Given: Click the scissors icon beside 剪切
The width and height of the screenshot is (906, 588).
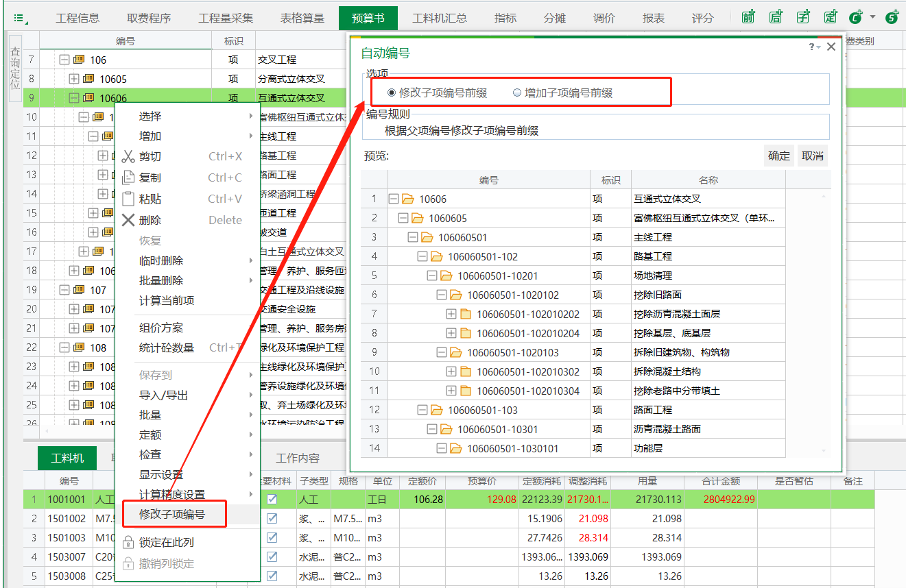Looking at the screenshot, I should (128, 156).
